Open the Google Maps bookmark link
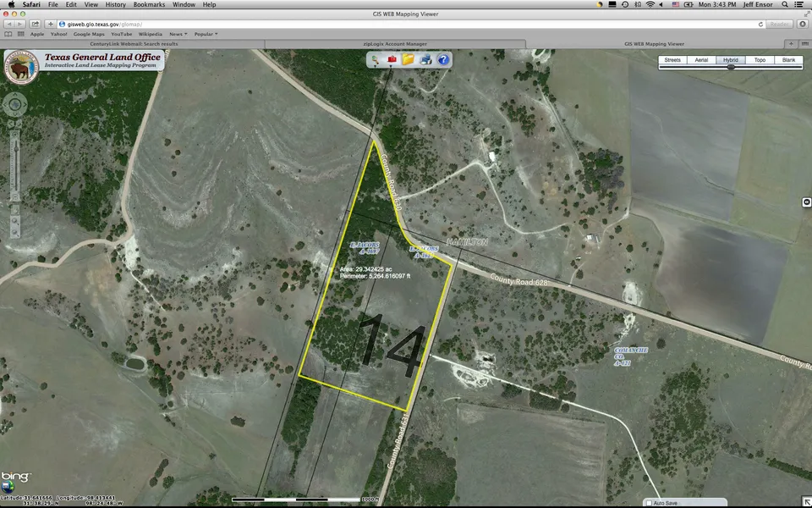Viewport: 812px width, 508px height. pyautogui.click(x=88, y=34)
